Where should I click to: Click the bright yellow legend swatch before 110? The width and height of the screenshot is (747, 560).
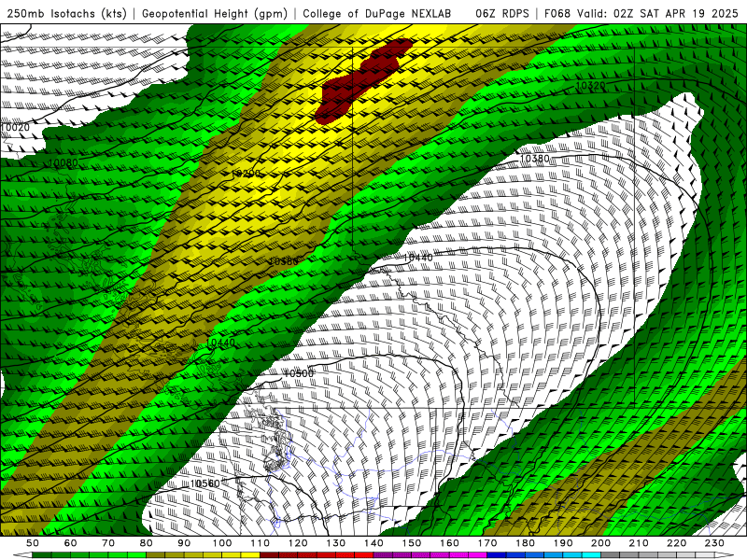[x=250, y=555]
